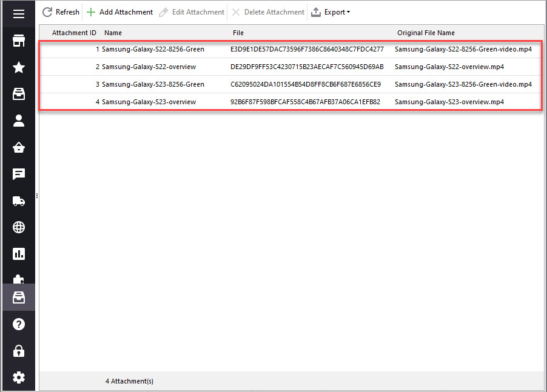Open the padlock security icon

(x=19, y=351)
